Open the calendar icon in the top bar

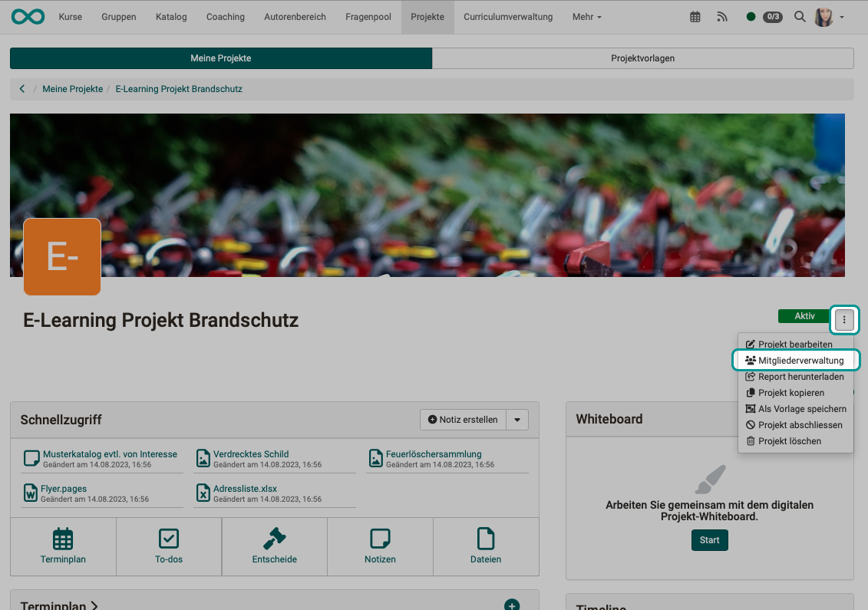(695, 16)
